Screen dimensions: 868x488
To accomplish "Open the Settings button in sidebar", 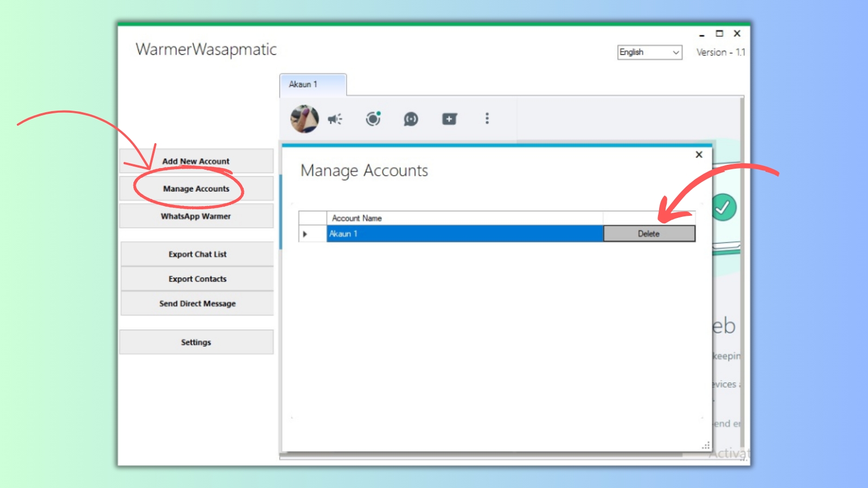I will (x=196, y=342).
